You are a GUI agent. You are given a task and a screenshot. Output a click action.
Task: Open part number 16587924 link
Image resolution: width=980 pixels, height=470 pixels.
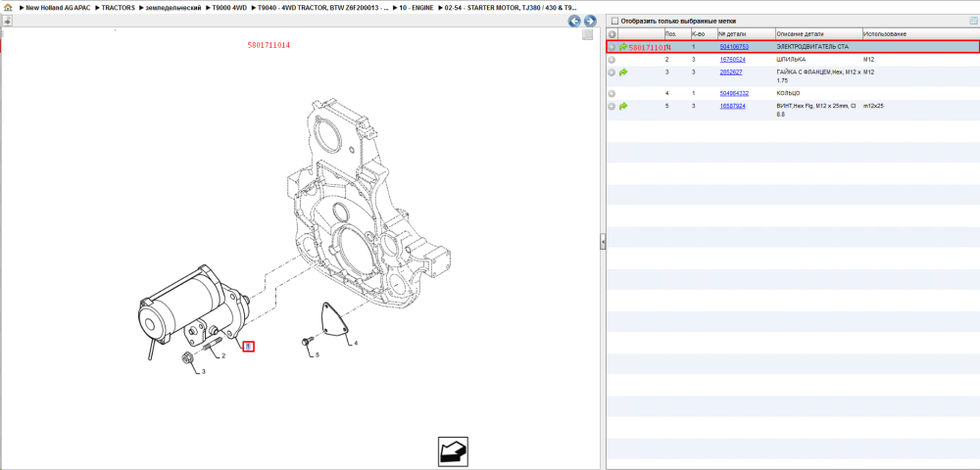coord(732,106)
